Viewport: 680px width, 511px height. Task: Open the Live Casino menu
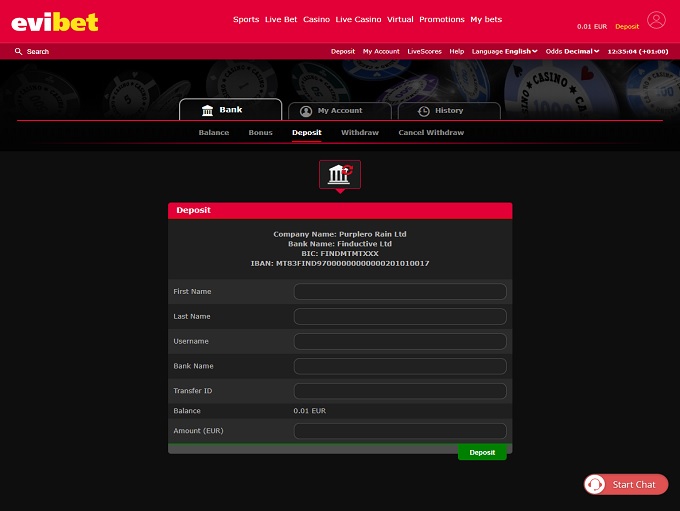(358, 20)
